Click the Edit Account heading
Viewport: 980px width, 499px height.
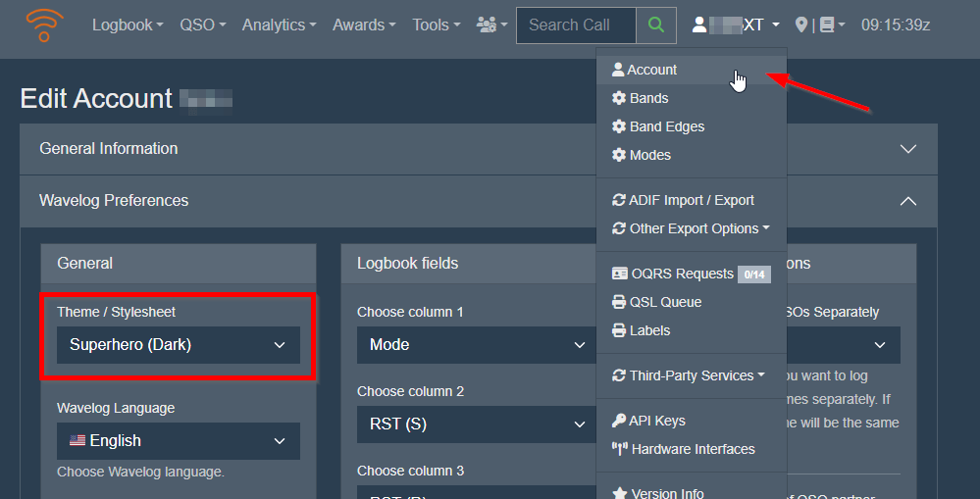(x=96, y=99)
